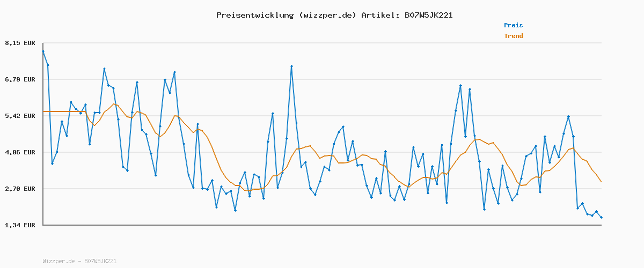Select the 6.79 EUR axis label

(x=20, y=79)
